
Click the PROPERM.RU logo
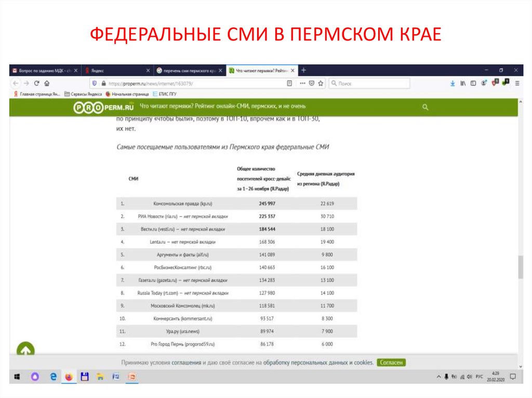click(x=103, y=107)
